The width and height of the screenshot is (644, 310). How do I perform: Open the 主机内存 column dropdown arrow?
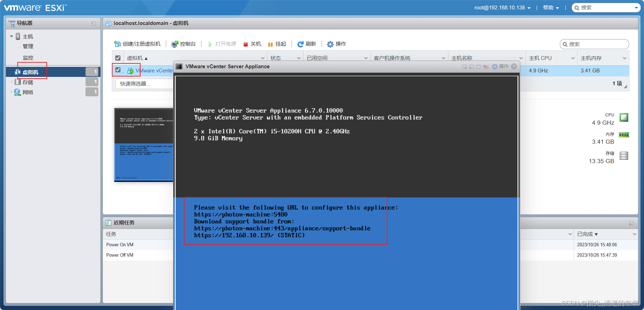click(625, 58)
